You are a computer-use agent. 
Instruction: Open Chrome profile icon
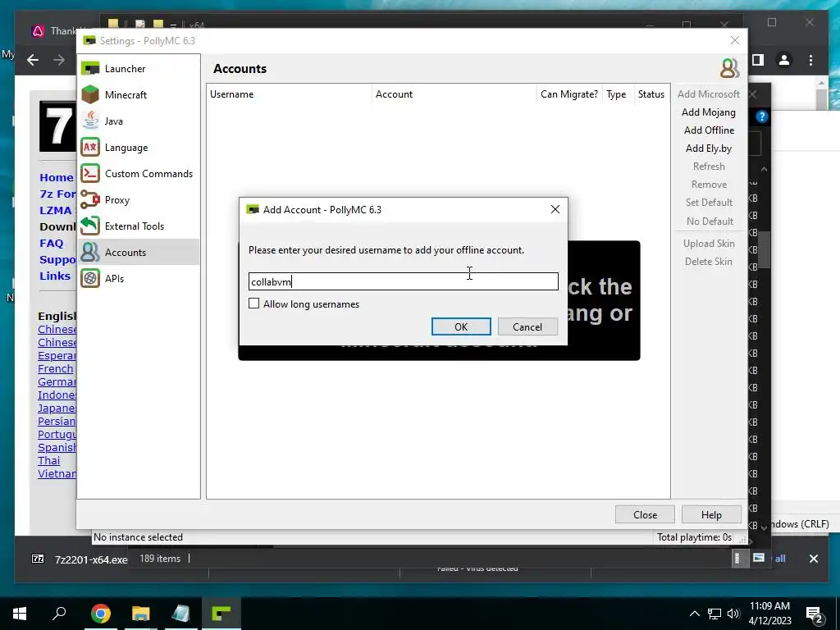point(784,60)
